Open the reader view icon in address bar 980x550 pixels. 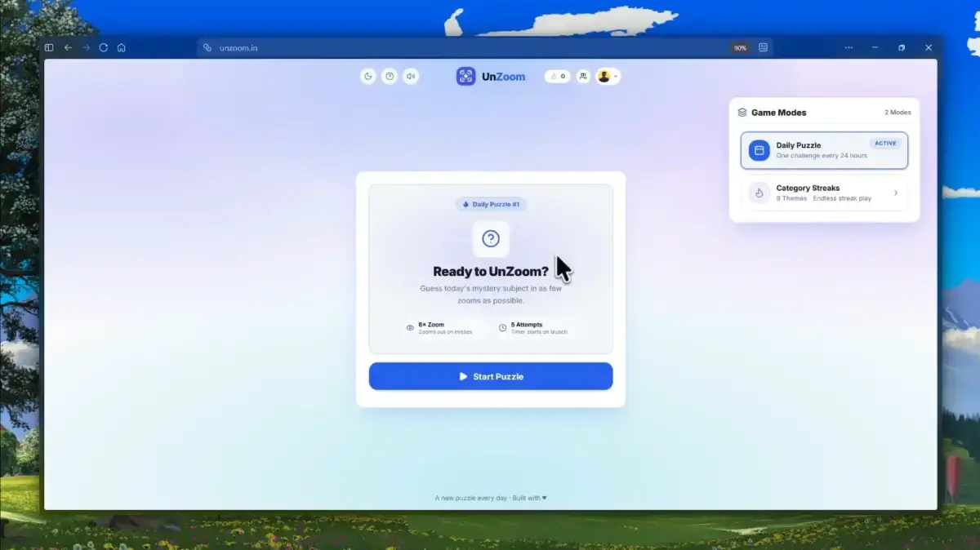763,47
